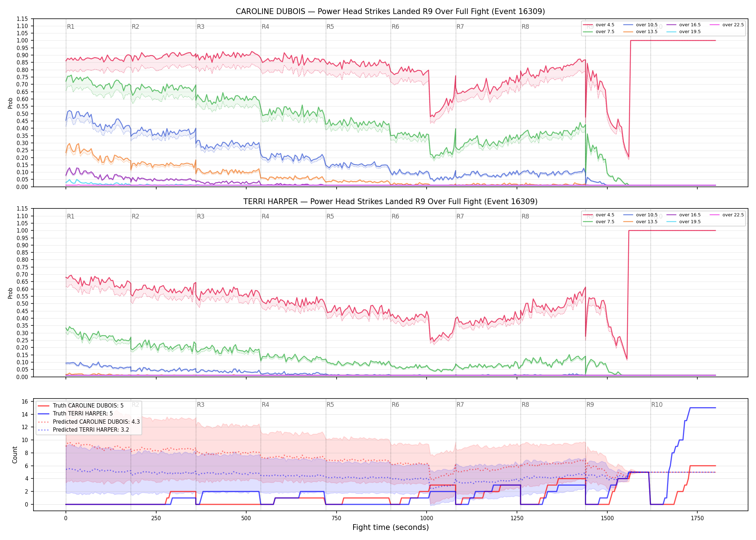The width and height of the screenshot is (756, 540).
Task: Click the R1 round label in Caroline Dubois chart
Action: coord(71,27)
